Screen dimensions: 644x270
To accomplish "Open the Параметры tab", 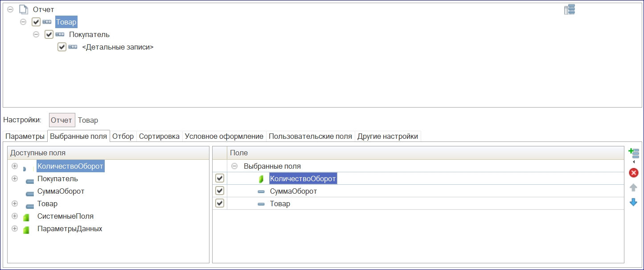I will (25, 136).
